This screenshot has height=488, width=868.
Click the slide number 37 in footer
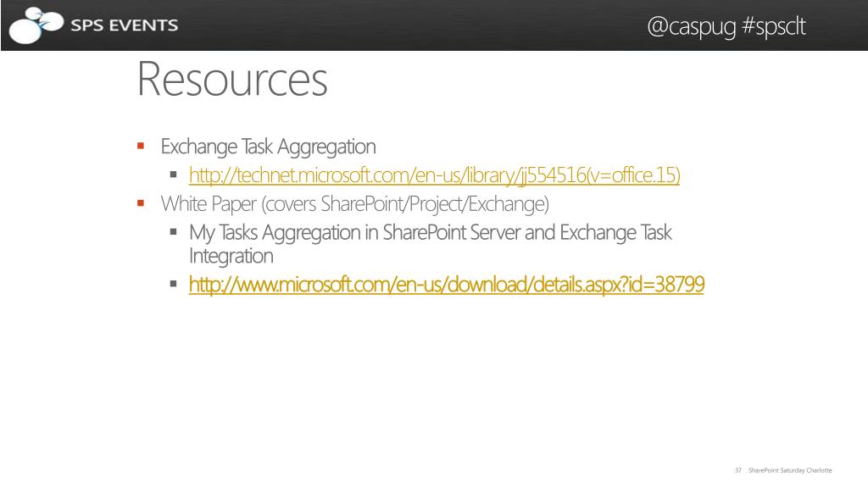738,470
